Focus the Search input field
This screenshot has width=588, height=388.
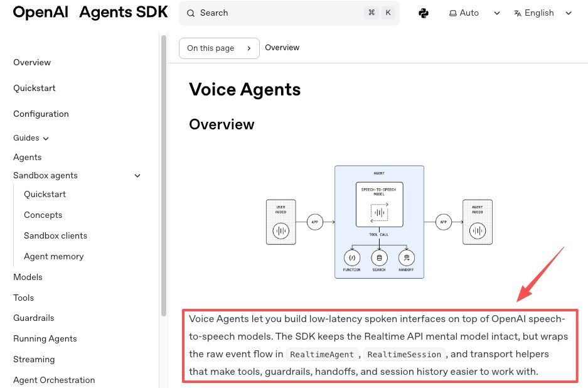289,13
